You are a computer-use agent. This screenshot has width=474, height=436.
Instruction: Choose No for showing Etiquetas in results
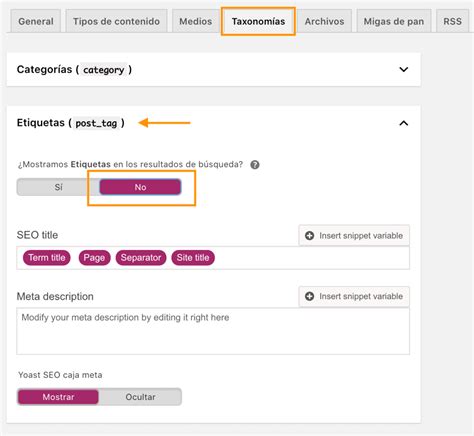pos(140,187)
